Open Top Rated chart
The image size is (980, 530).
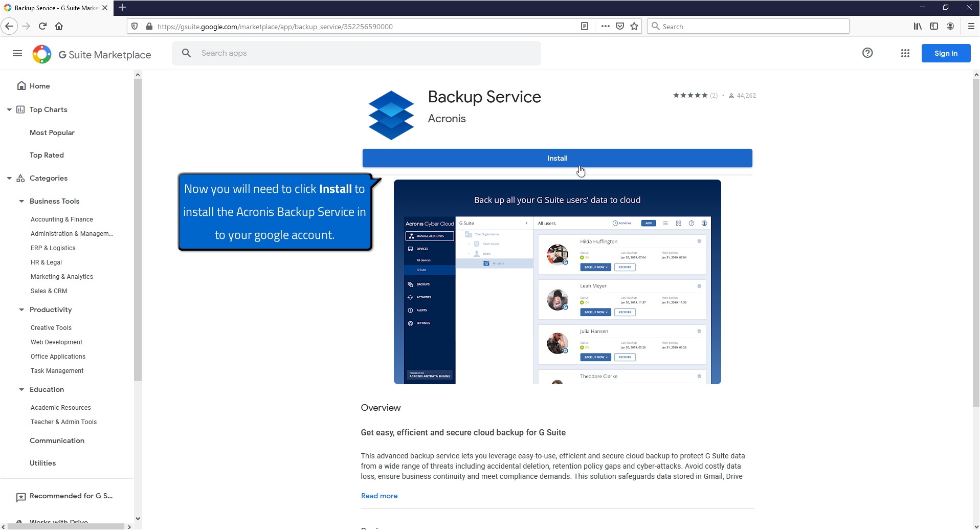pos(47,155)
